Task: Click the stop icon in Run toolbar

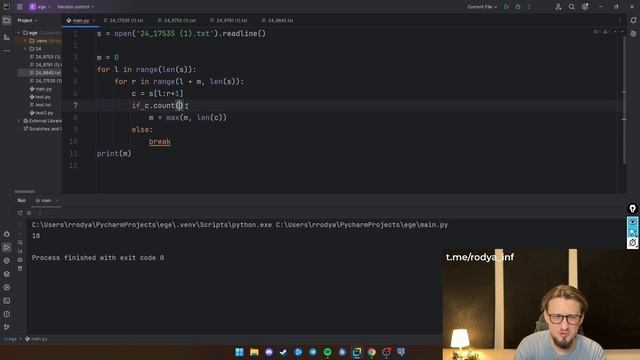Action: [x=29, y=213]
